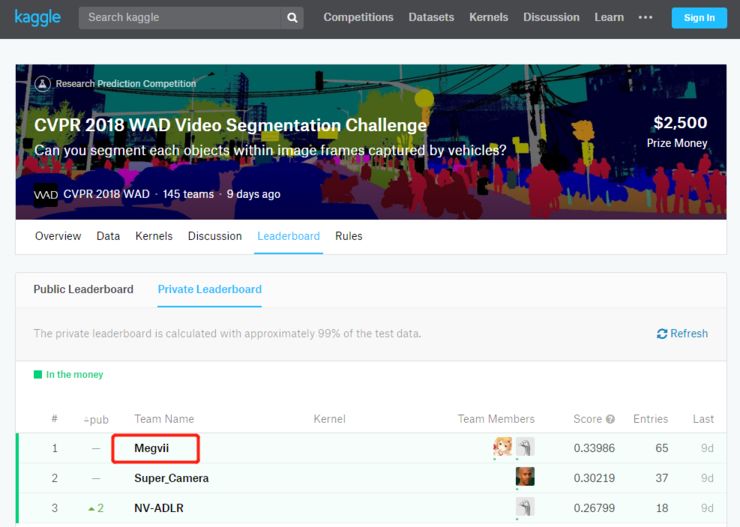Click the WAD organizer logo
Viewport: 740px width, 527px height.
pos(46,195)
